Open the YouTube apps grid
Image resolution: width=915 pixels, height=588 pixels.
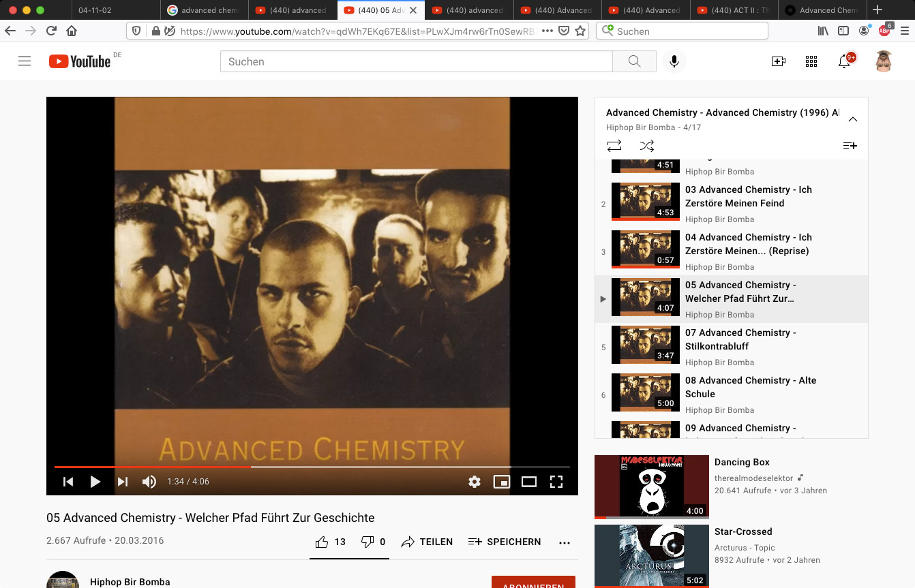[x=811, y=61]
